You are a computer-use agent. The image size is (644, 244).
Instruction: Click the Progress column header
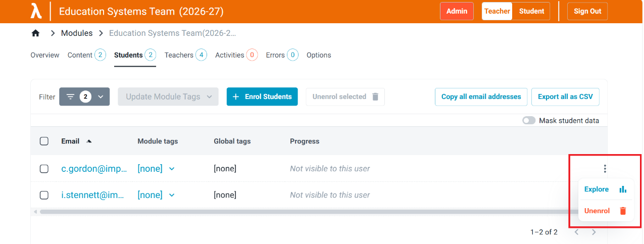305,141
